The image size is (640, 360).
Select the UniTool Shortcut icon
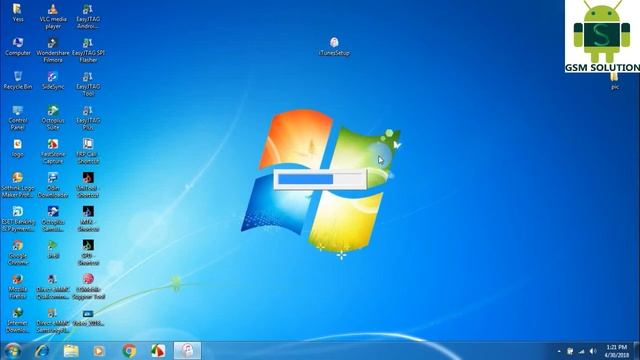point(88,185)
